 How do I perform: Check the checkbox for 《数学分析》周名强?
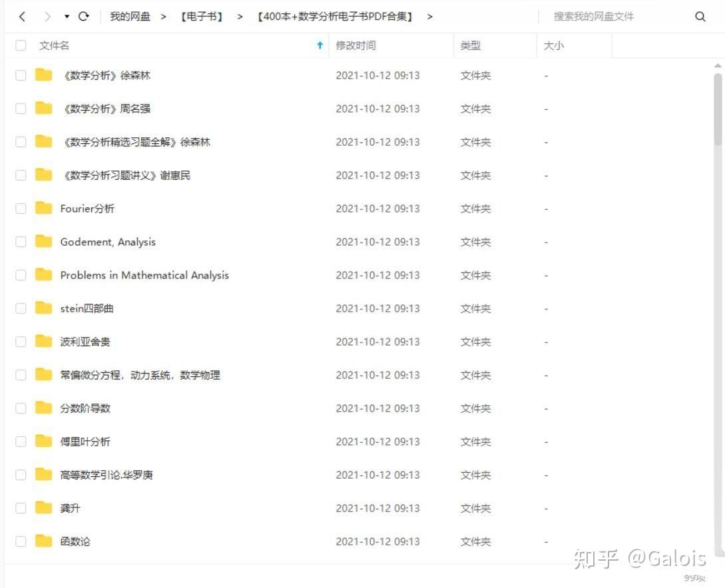(x=20, y=109)
